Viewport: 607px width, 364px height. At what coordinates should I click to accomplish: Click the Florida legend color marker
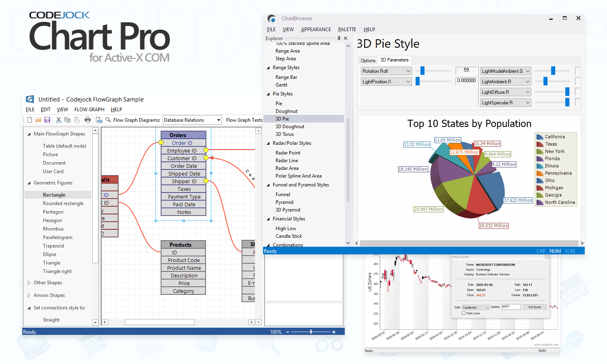[540, 159]
